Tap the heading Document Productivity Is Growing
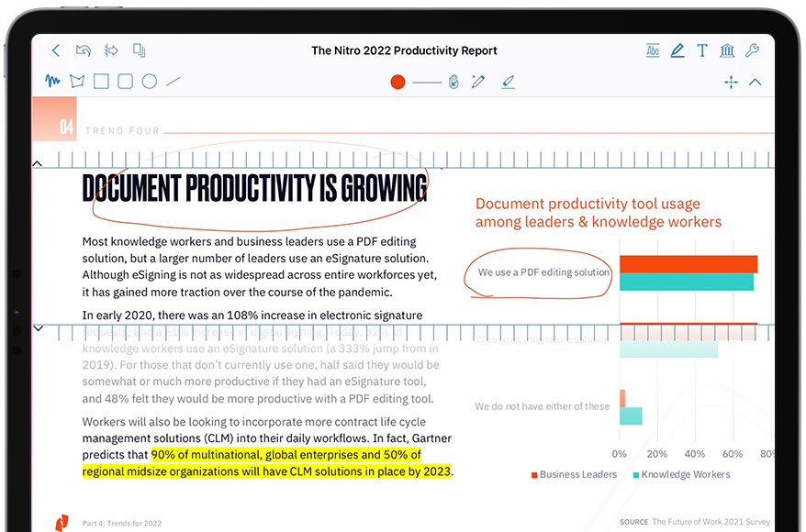The image size is (806, 532). click(255, 188)
